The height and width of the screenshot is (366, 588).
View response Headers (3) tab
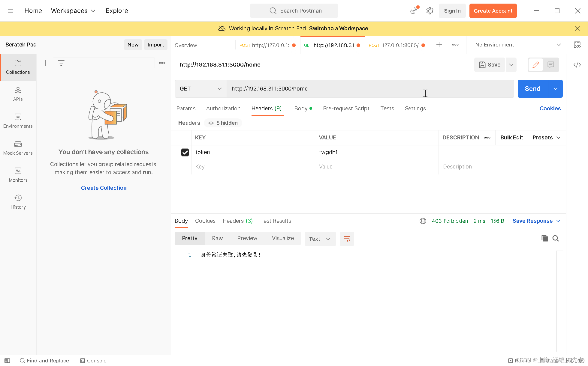[238, 221]
